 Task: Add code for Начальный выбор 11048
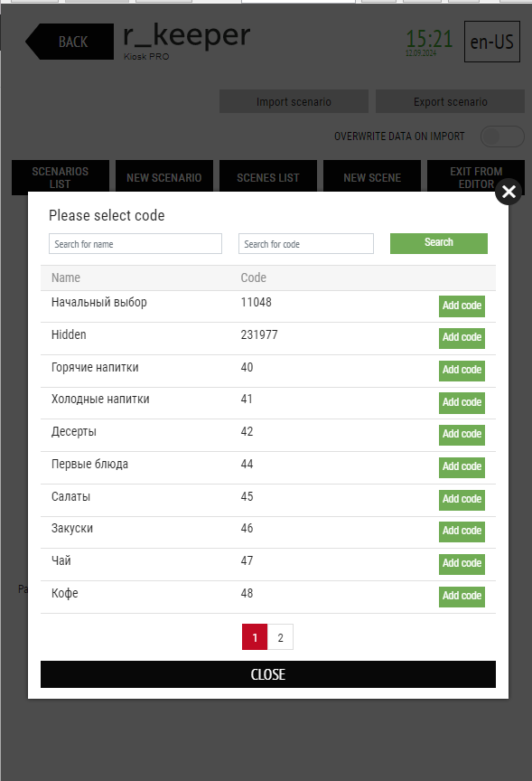point(462,306)
